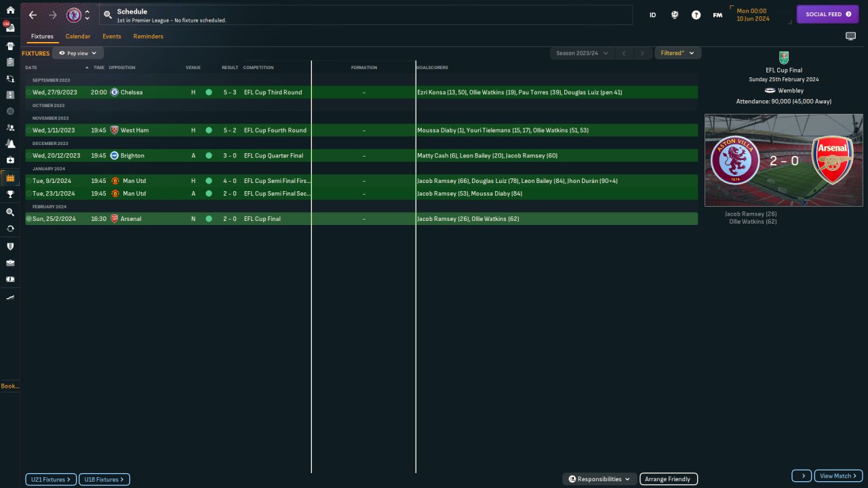868x488 pixels.
Task: Open the Club Vision briefcase icon
Action: tap(10, 263)
